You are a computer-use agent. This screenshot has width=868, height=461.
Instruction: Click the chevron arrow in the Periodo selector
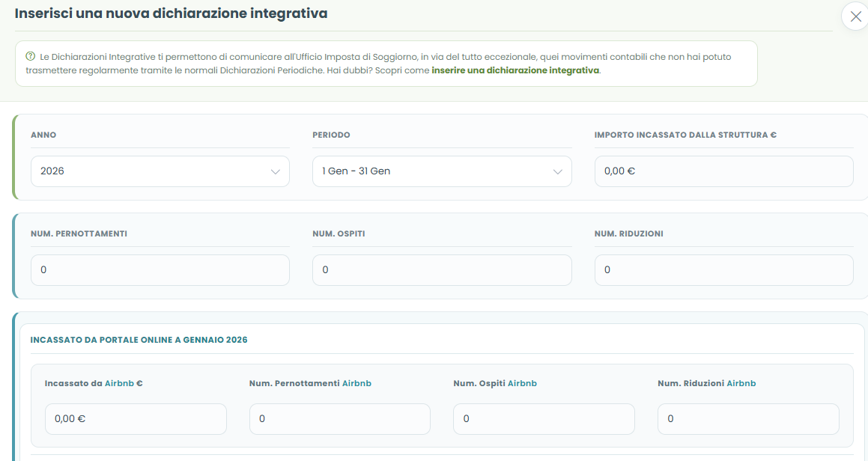[x=557, y=171]
